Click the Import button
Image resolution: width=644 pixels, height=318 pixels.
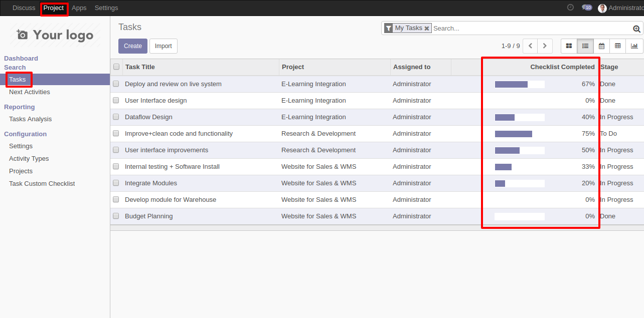click(x=164, y=46)
